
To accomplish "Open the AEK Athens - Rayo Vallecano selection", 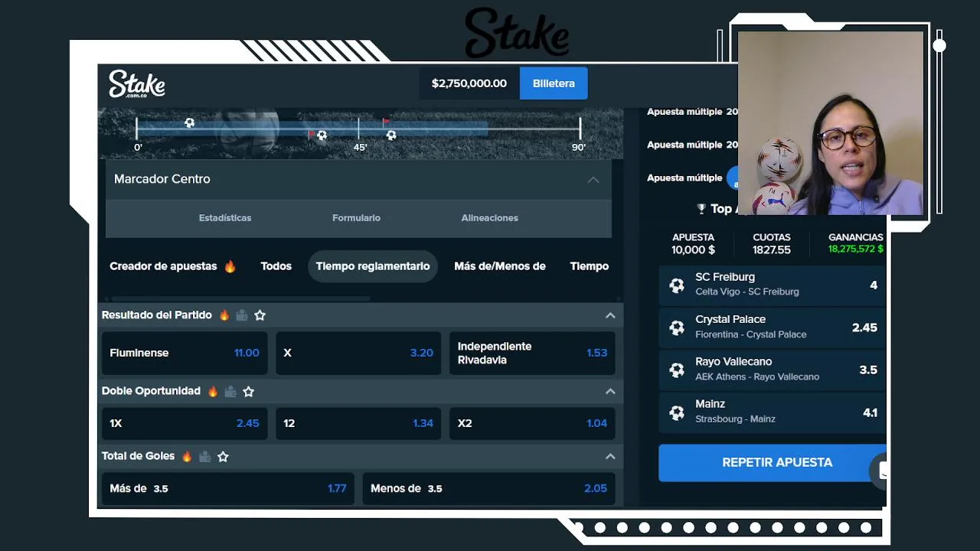I will point(773,370).
